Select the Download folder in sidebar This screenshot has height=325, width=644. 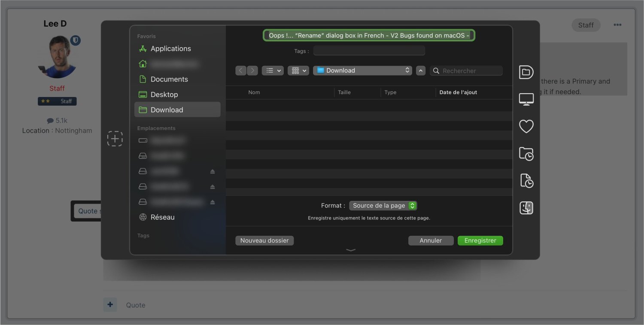(177, 109)
